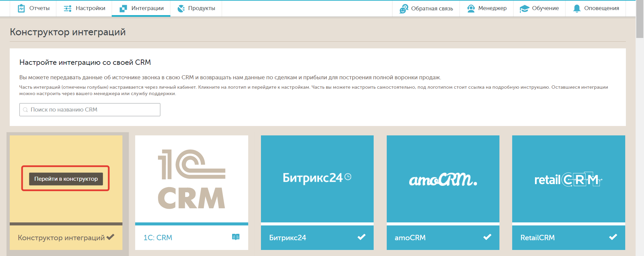Click the Продукты pie chart icon

181,8
